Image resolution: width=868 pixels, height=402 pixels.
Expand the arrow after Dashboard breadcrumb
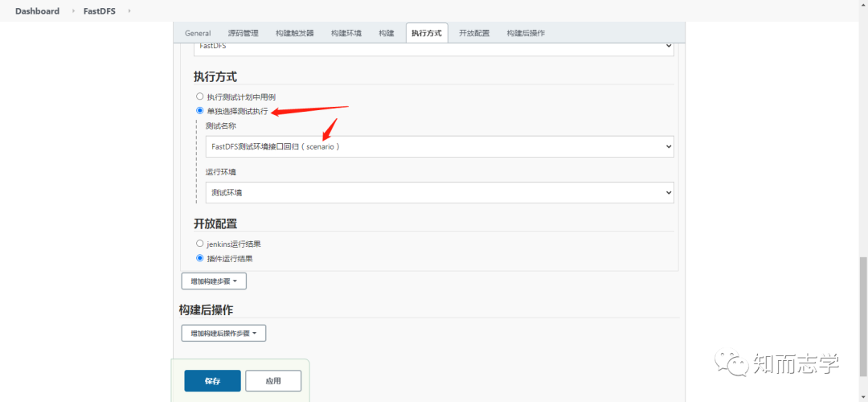tap(74, 11)
